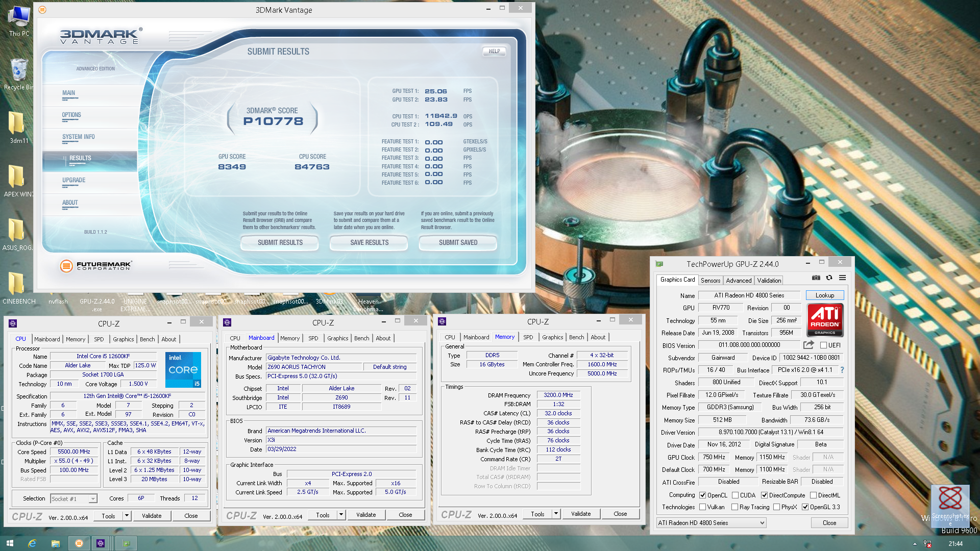The height and width of the screenshot is (551, 980).
Task: Expand Tools dropdown arrow in Memory window
Action: 556,514
